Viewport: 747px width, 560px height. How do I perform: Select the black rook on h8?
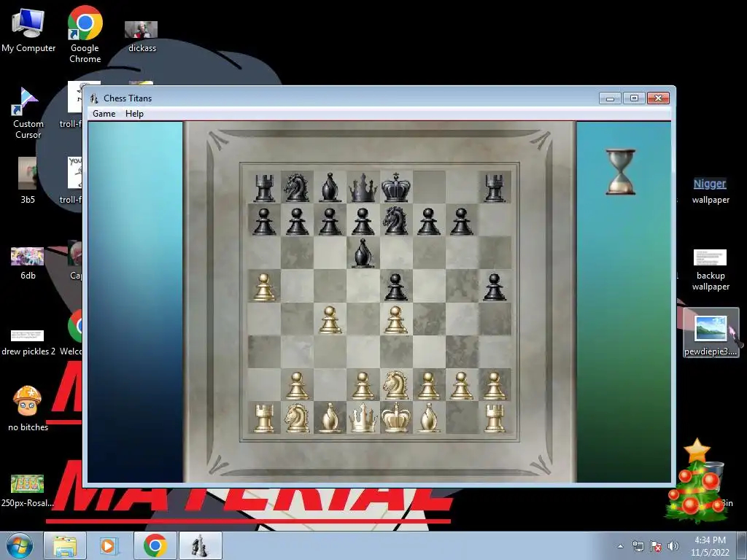[x=495, y=188]
